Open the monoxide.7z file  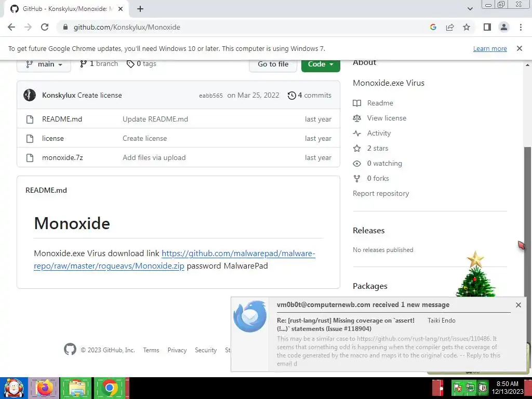click(62, 158)
